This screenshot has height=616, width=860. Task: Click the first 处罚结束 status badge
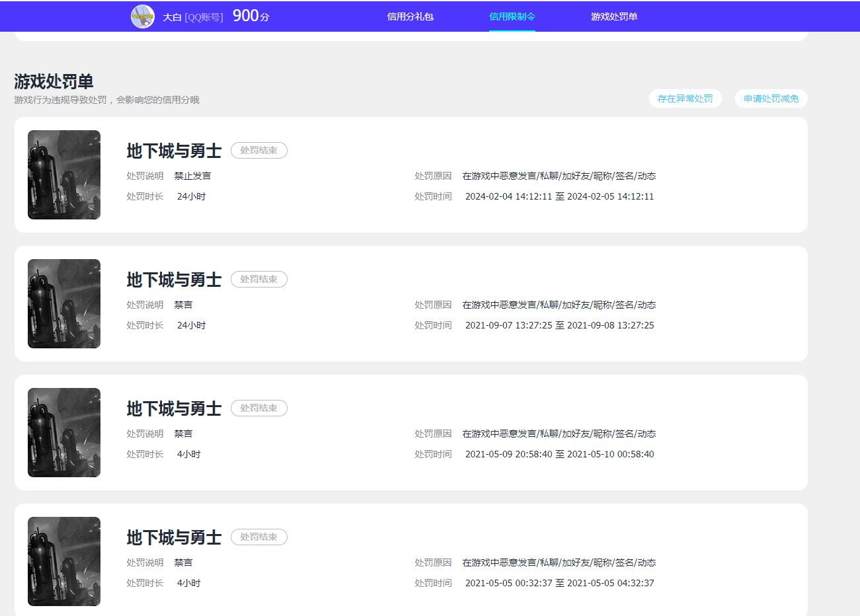[258, 150]
